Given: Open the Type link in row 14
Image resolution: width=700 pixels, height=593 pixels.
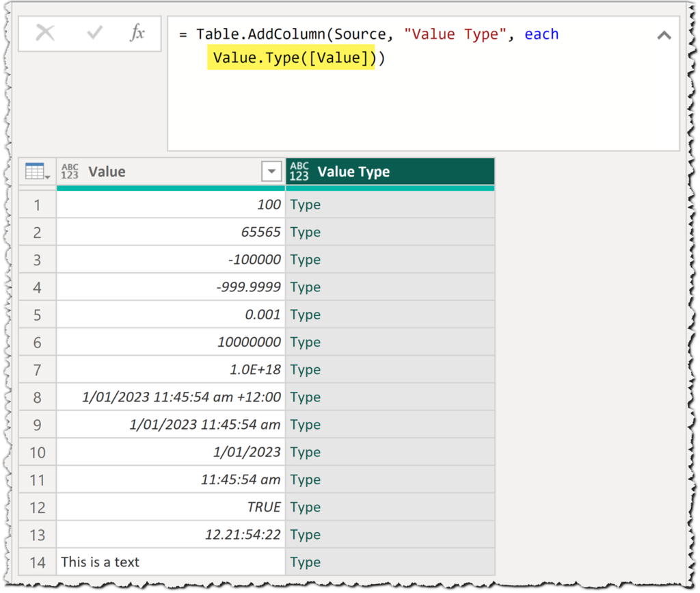Looking at the screenshot, I should [x=306, y=563].
